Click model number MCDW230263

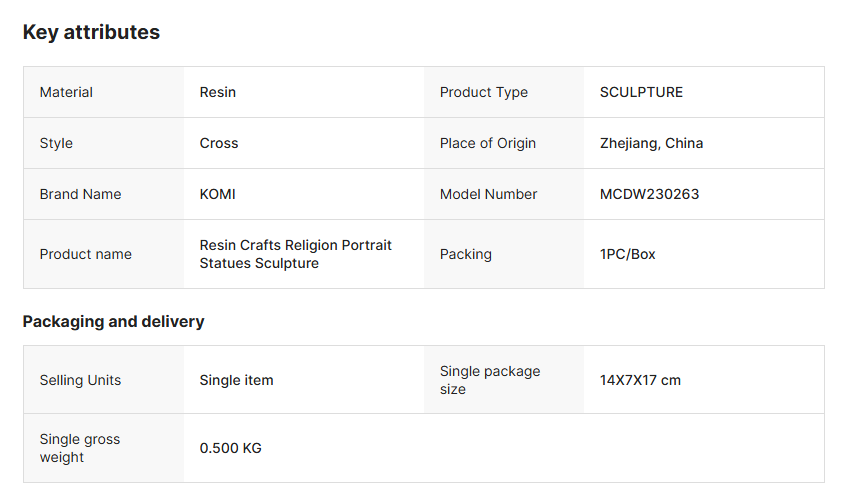[649, 194]
